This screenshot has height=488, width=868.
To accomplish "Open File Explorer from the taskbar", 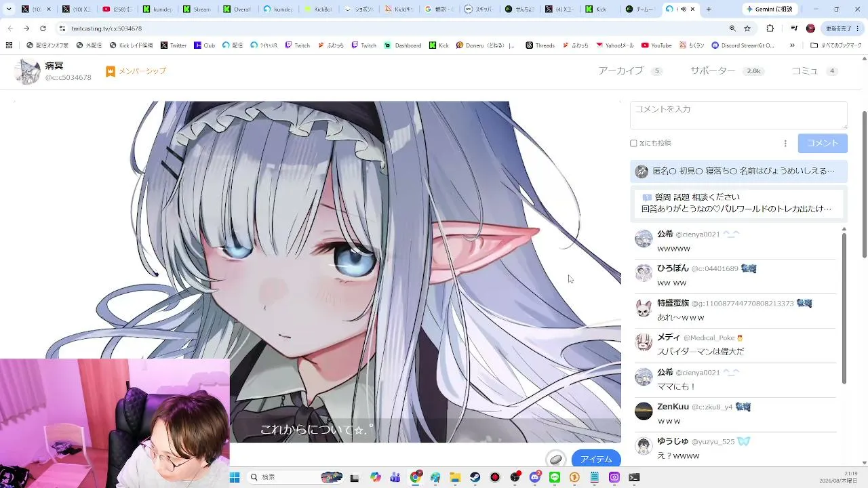I will point(456,477).
